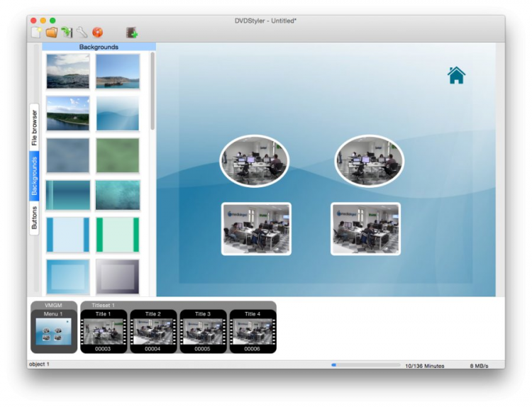The image size is (532, 407).
Task: Click the home icon on the menu canvas
Action: pyautogui.click(x=456, y=75)
